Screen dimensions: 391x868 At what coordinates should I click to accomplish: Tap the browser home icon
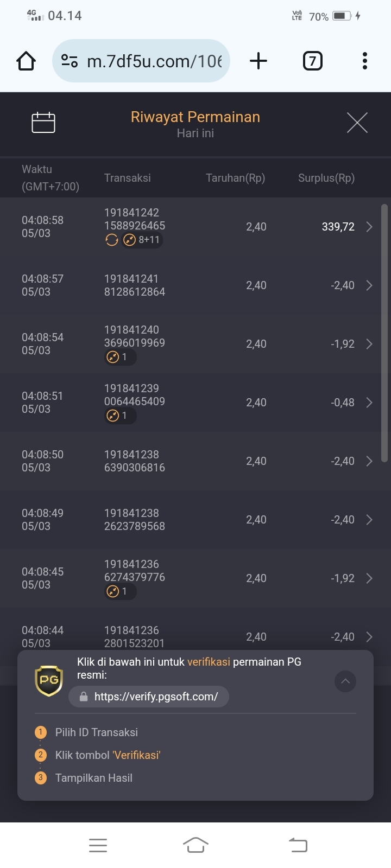click(26, 61)
